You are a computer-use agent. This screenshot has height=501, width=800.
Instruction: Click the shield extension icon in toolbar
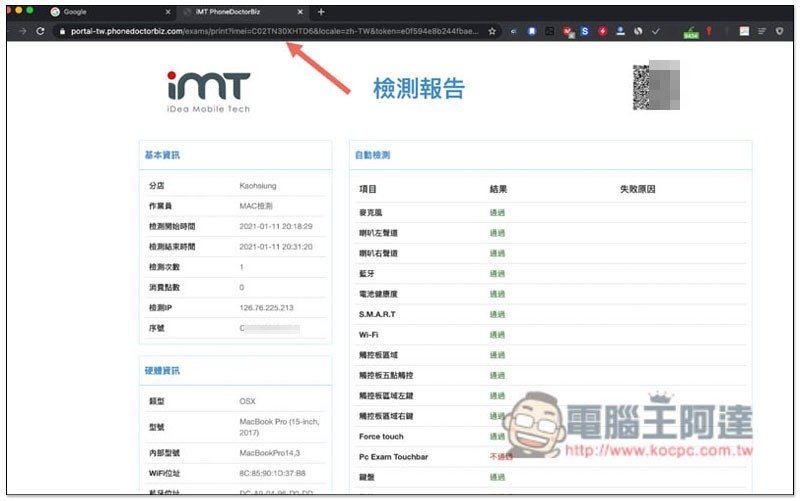click(779, 32)
